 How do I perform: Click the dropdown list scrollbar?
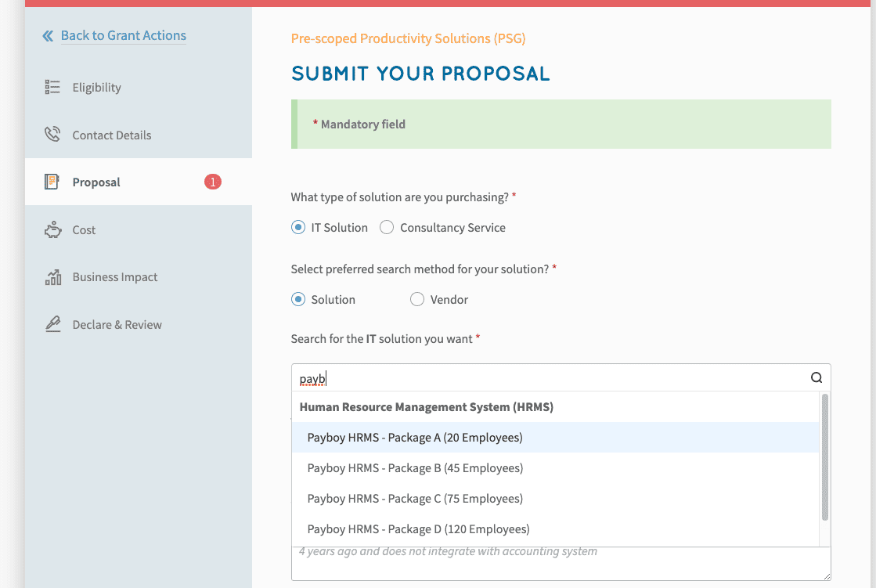pos(824,458)
